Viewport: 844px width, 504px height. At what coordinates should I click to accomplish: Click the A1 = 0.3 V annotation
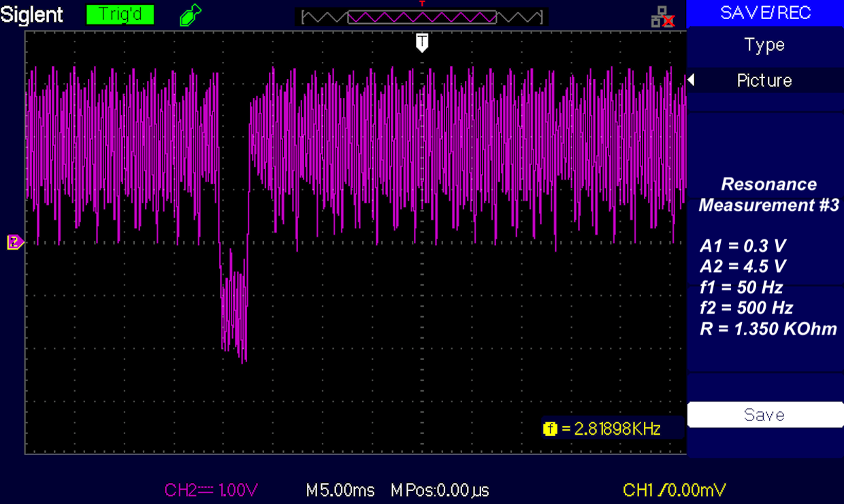point(743,246)
